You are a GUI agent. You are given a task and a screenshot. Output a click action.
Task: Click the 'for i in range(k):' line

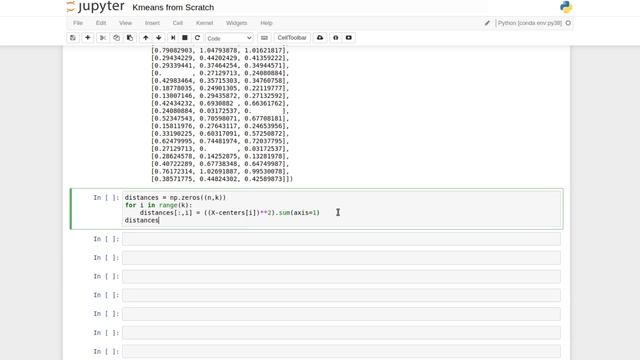coord(158,205)
